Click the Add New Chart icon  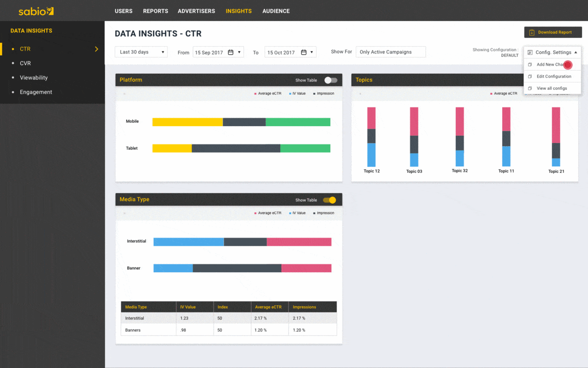(x=530, y=65)
